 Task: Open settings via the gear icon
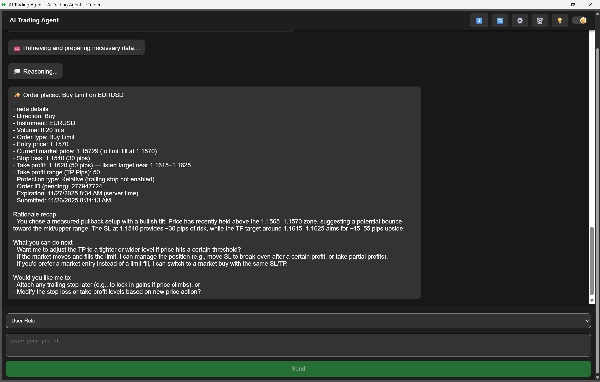point(520,21)
